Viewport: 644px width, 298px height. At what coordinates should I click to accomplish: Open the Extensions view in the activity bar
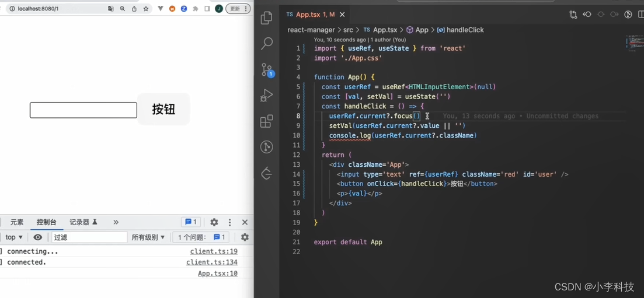[x=267, y=121]
